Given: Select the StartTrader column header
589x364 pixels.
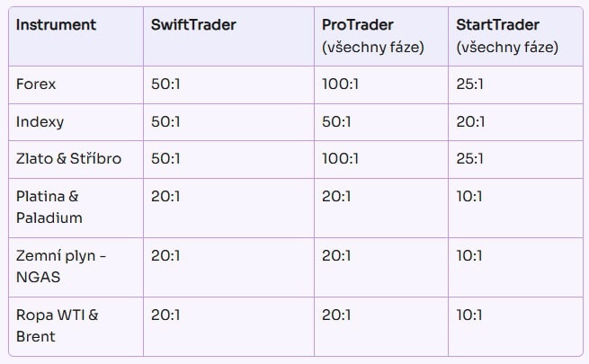Looking at the screenshot, I should 497,25.
